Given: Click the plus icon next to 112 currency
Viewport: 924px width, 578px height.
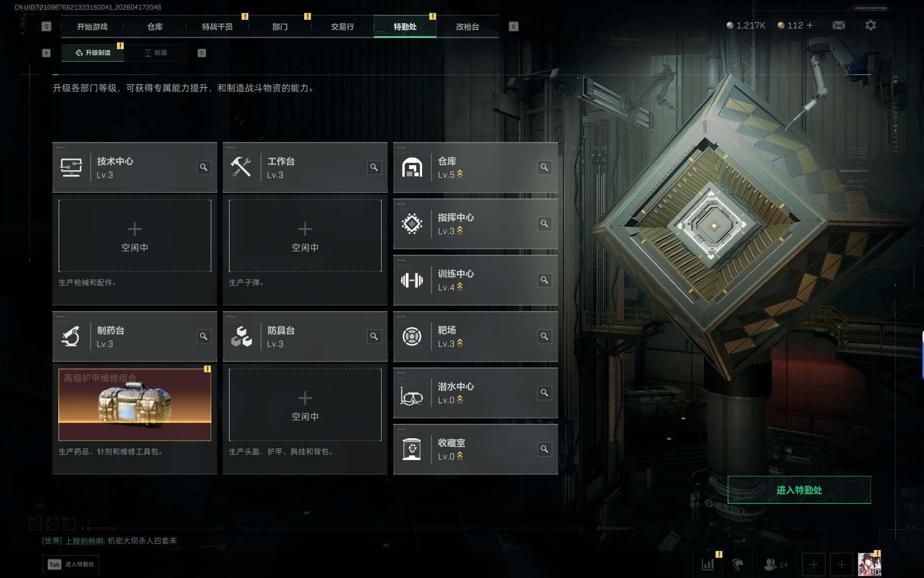Looking at the screenshot, I should click(x=810, y=25).
